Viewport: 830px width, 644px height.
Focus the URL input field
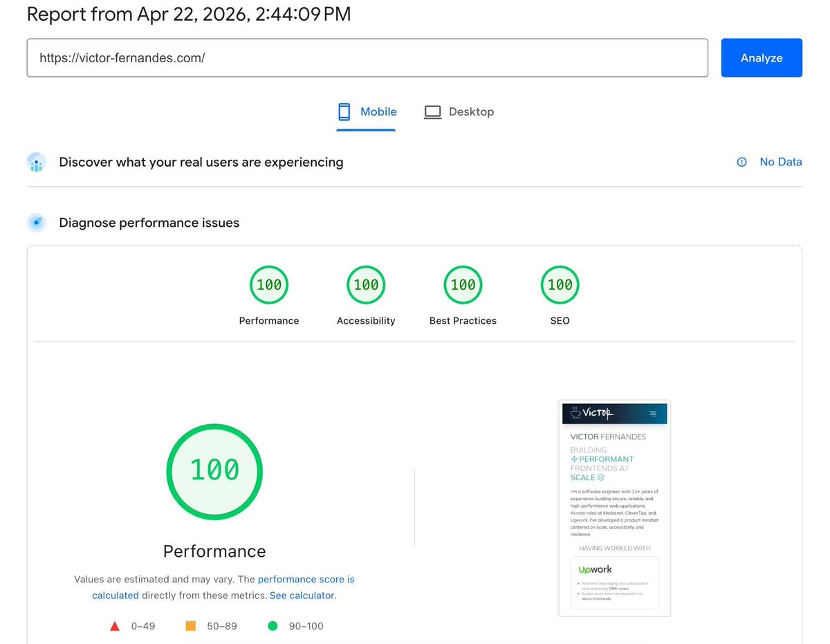click(x=367, y=58)
